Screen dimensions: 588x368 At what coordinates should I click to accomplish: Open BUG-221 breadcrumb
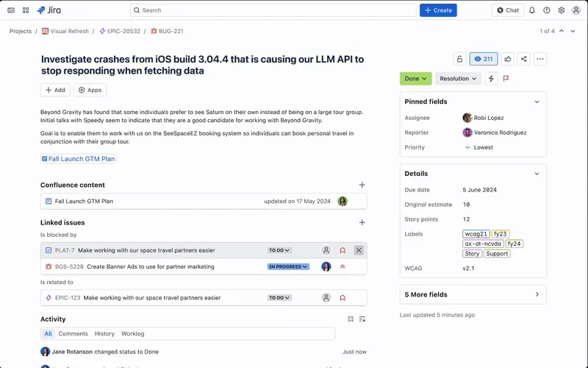[167, 31]
